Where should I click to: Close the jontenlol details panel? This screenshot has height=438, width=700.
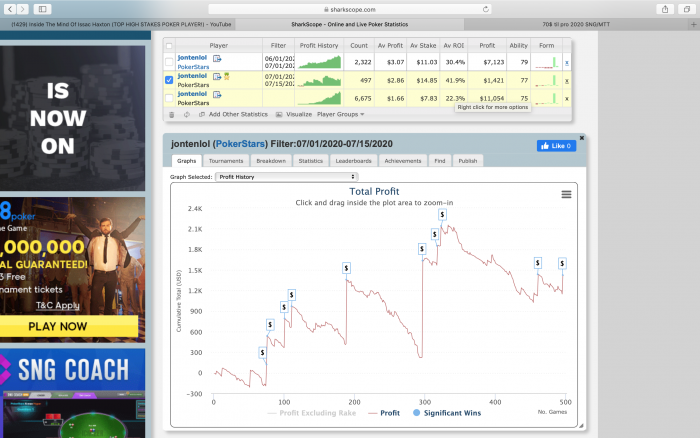[582, 138]
